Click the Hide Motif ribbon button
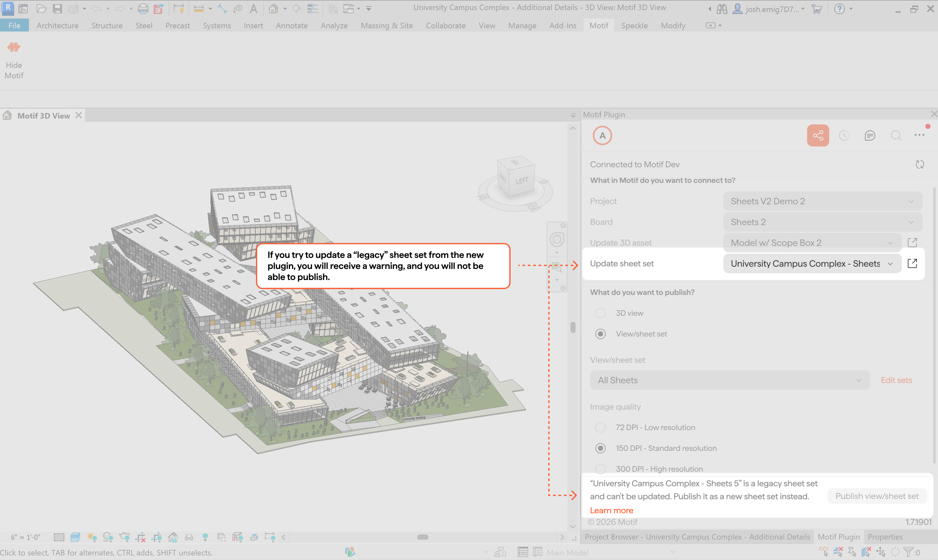This screenshot has height=560, width=938. click(14, 60)
